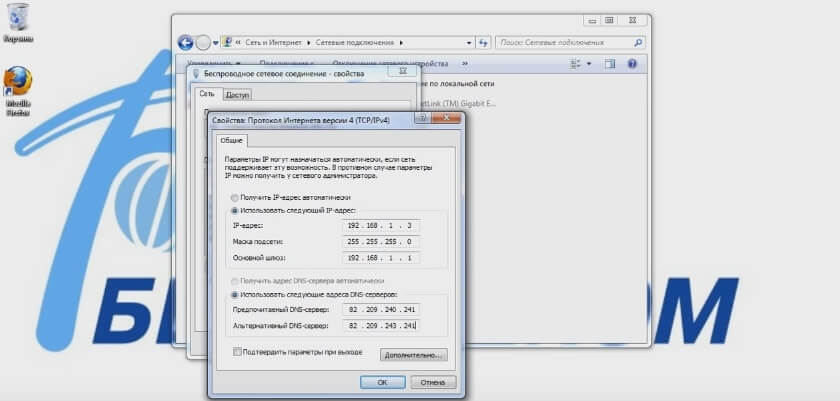
Task: Click the Маска подсети input field
Action: coord(381,242)
